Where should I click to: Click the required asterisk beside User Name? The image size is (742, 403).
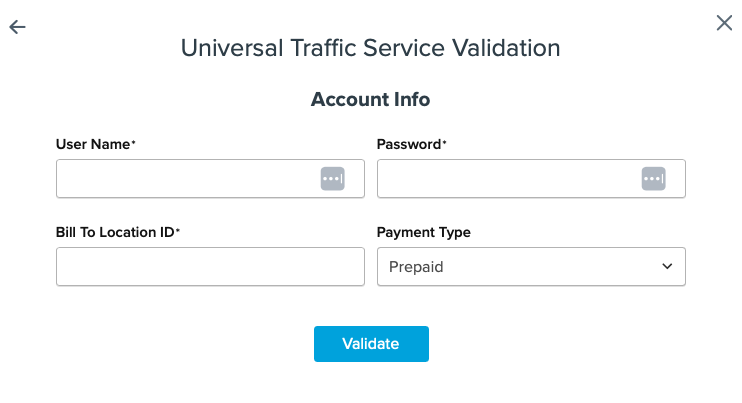pyautogui.click(x=134, y=143)
